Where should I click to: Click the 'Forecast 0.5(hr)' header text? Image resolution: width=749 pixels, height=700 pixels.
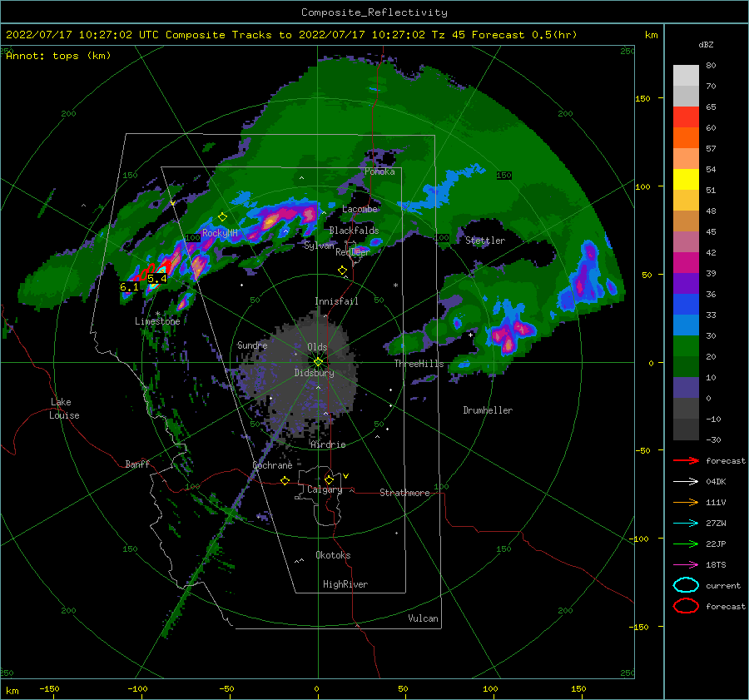coord(524,35)
